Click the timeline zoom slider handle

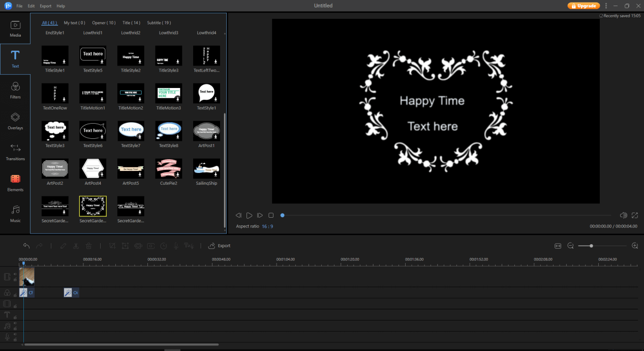coord(591,246)
